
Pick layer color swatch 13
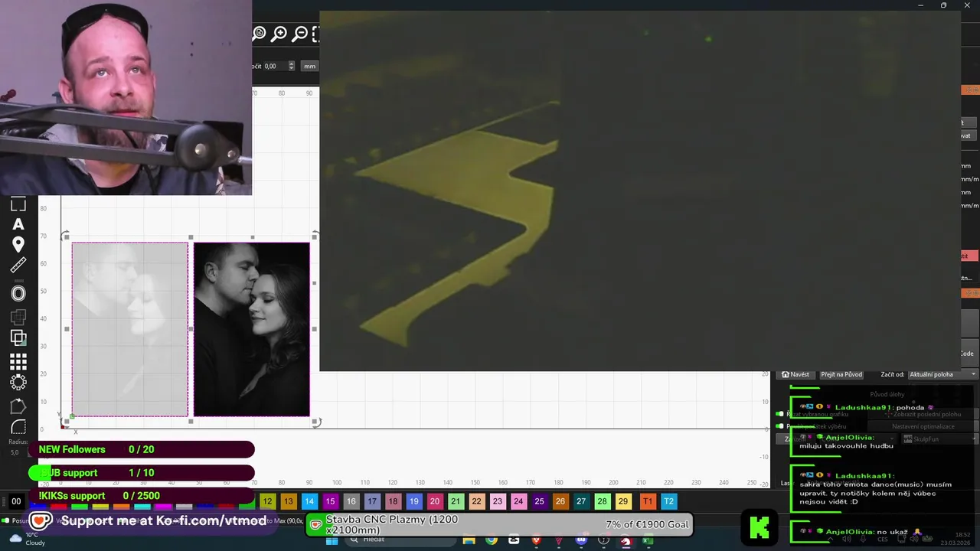[288, 501]
